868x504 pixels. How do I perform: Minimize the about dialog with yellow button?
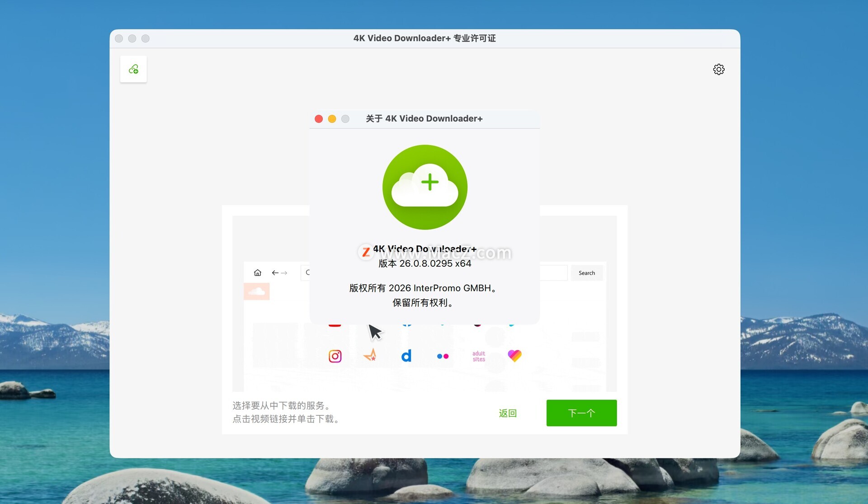(332, 119)
